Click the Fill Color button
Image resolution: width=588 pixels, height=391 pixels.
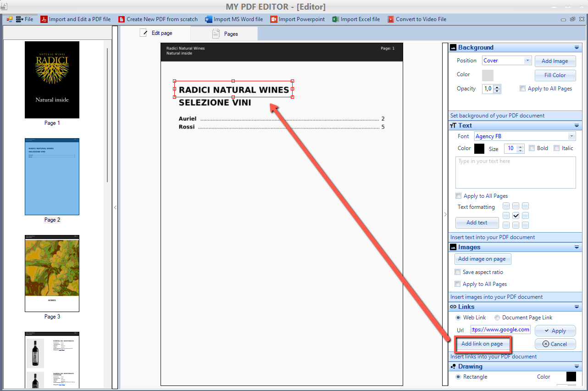[555, 75]
